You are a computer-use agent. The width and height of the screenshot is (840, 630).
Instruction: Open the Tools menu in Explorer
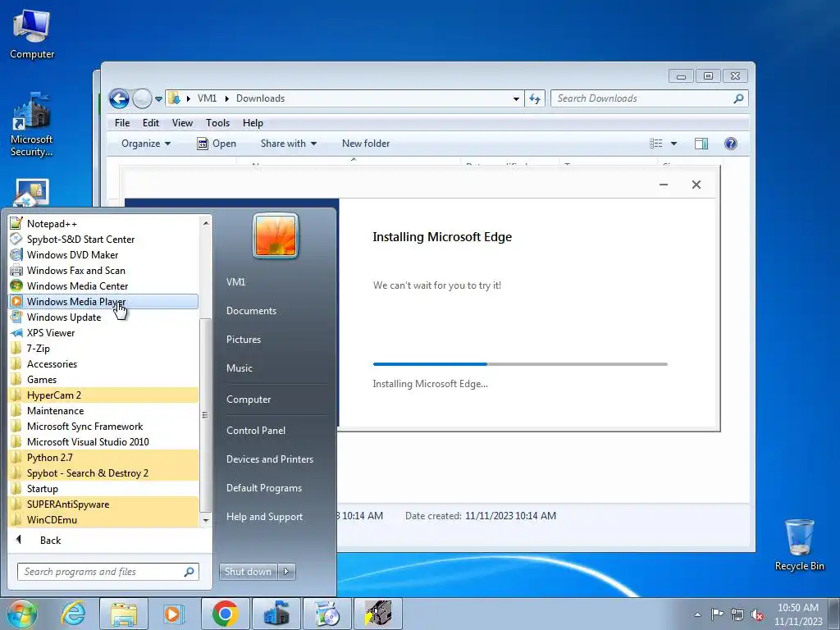[x=217, y=123]
